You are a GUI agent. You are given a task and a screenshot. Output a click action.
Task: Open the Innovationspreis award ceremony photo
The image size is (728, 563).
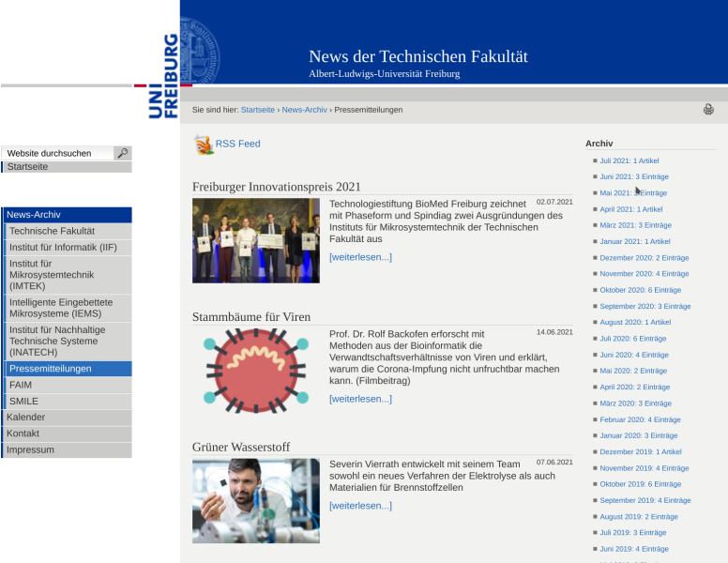[x=255, y=240]
